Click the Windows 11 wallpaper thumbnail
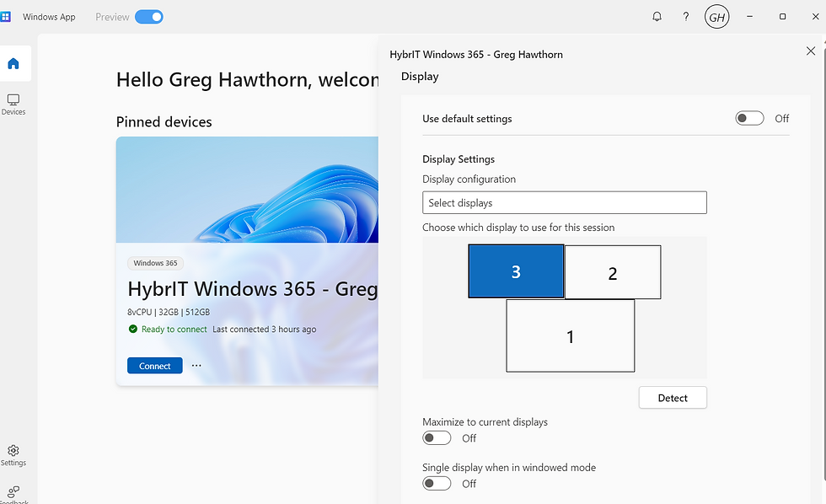Viewport: 826px width, 504px height. click(247, 190)
